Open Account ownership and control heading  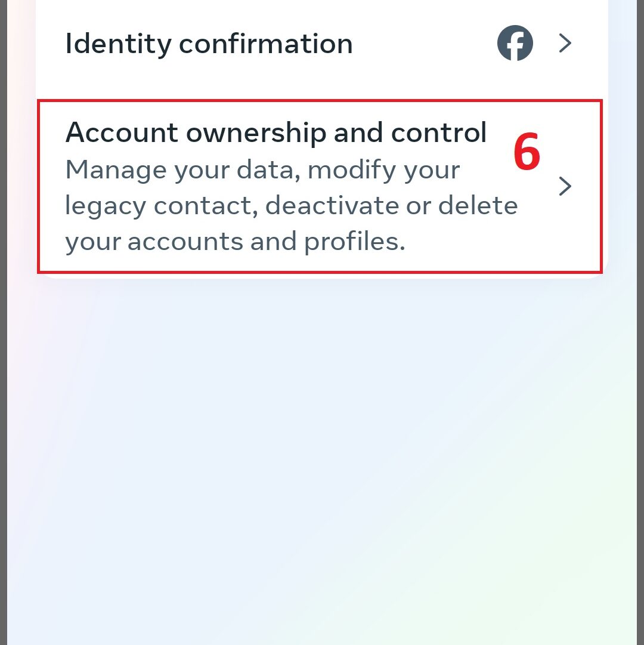(275, 132)
